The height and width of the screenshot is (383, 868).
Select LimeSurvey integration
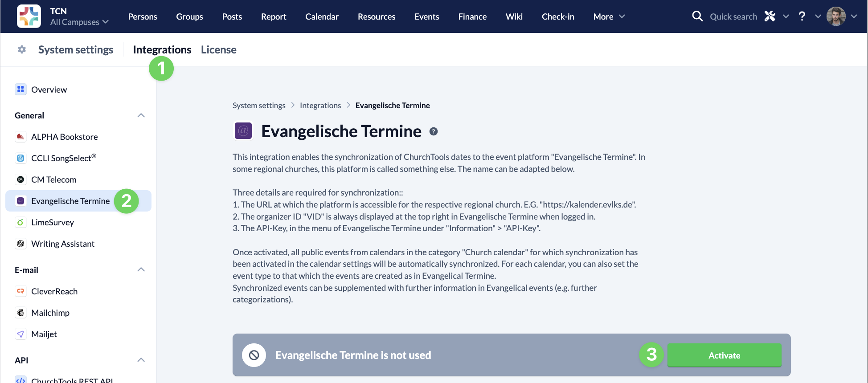click(x=78, y=222)
